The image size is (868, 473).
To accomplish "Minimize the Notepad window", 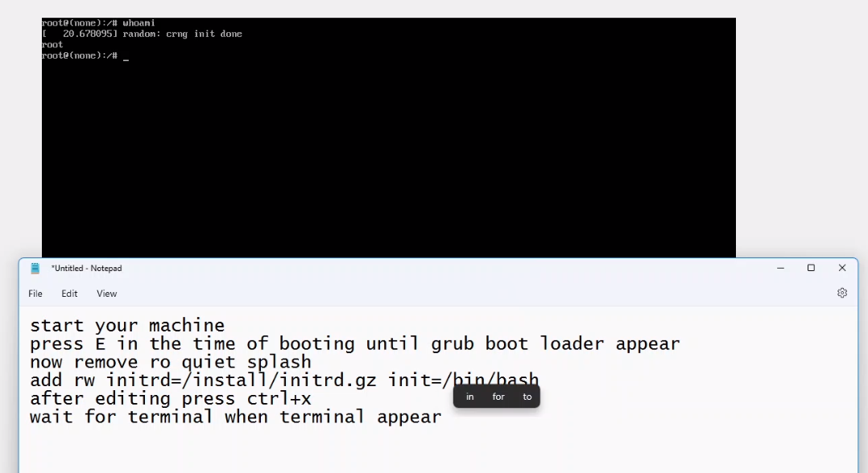I will (780, 268).
